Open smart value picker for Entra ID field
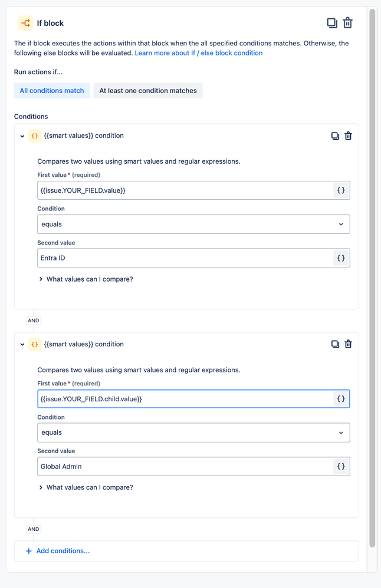 [x=341, y=258]
